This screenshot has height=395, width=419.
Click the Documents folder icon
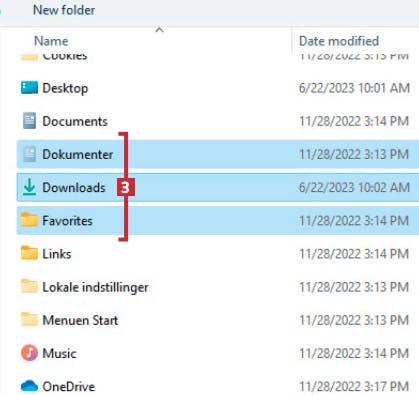click(29, 121)
